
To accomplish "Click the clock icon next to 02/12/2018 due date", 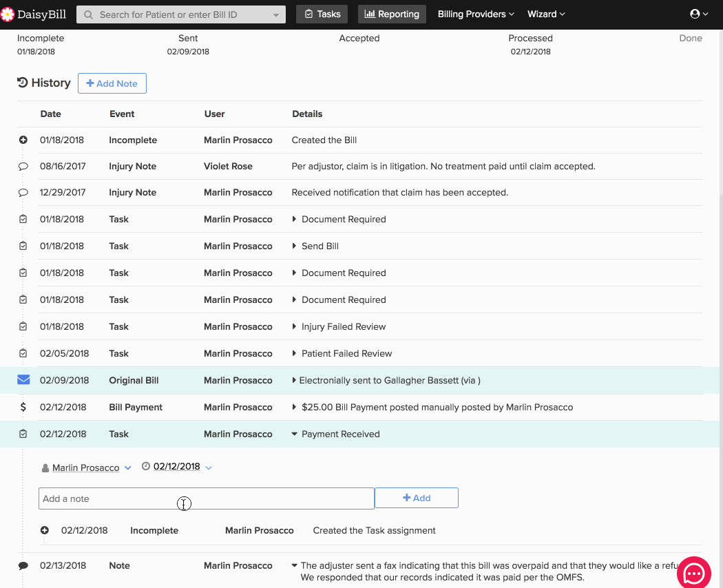I will pyautogui.click(x=146, y=466).
